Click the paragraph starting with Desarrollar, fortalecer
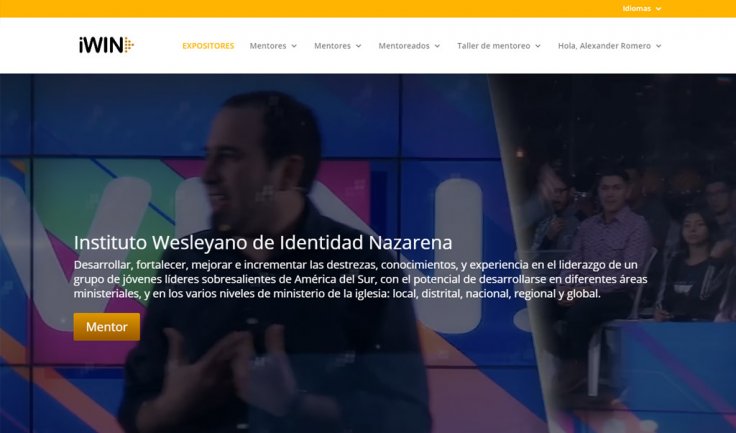 click(x=360, y=279)
